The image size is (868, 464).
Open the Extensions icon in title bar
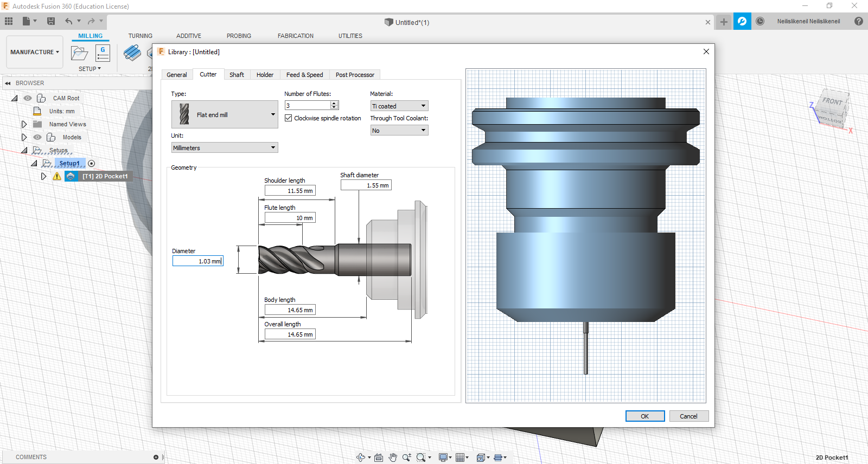(x=742, y=21)
